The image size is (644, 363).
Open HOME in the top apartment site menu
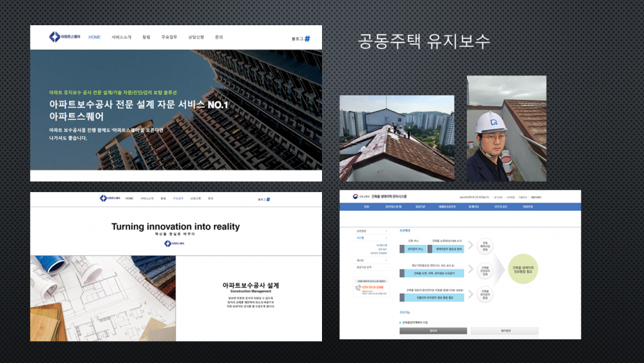[95, 37]
